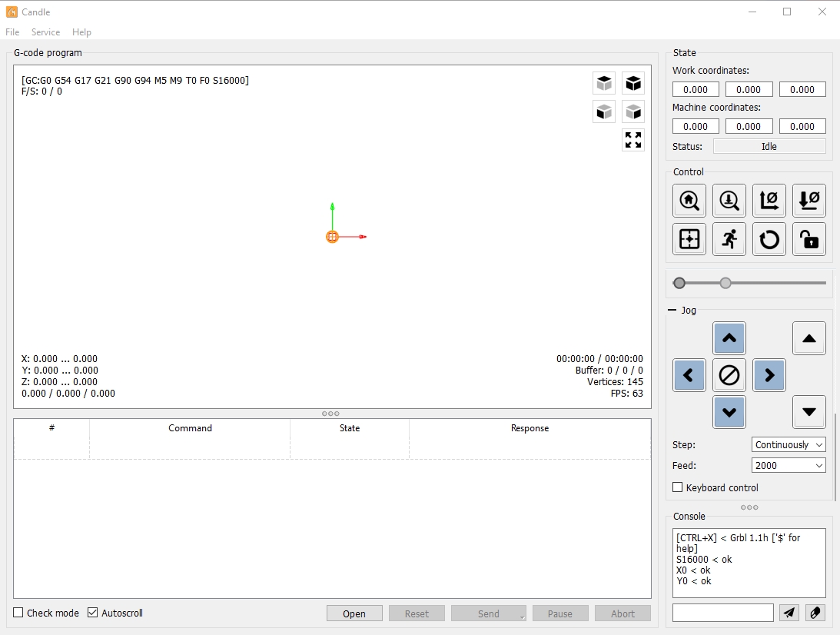Click the Safe position running-man icon

click(729, 239)
